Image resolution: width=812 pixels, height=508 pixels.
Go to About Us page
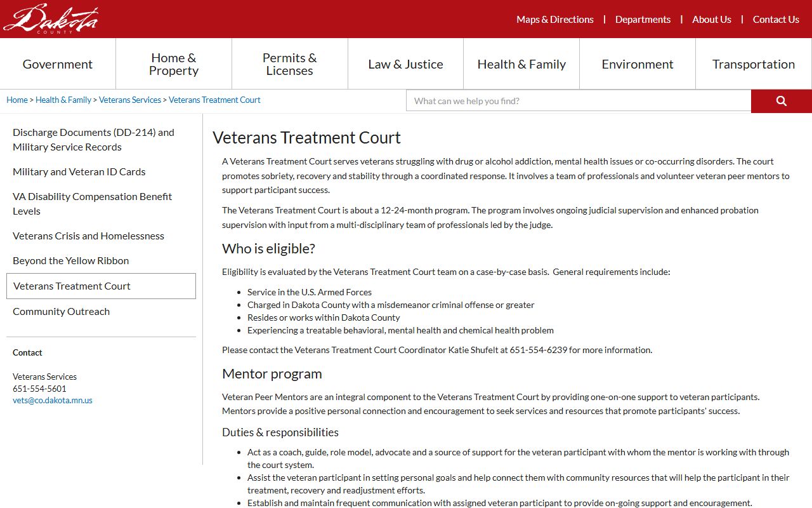[712, 19]
